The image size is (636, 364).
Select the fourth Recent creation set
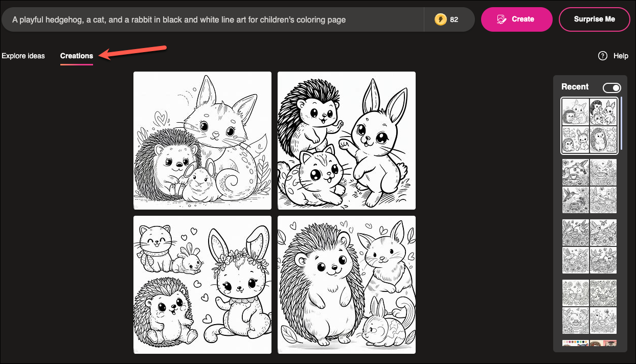coord(589,307)
